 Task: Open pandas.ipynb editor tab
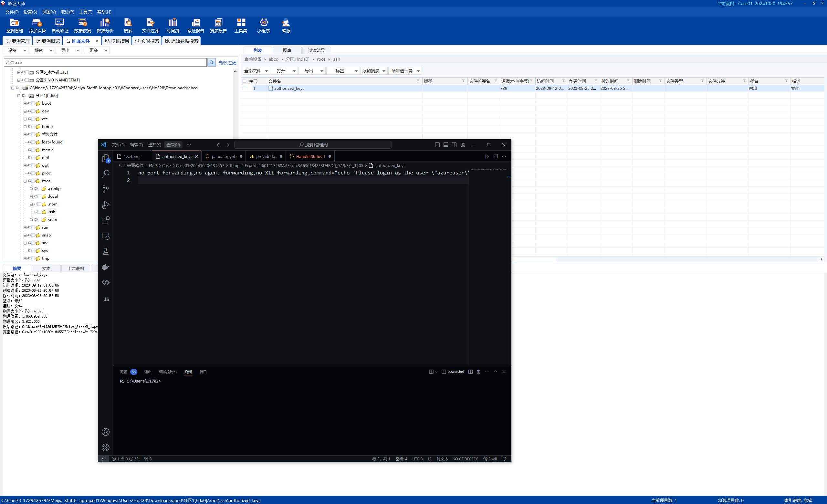(x=224, y=156)
